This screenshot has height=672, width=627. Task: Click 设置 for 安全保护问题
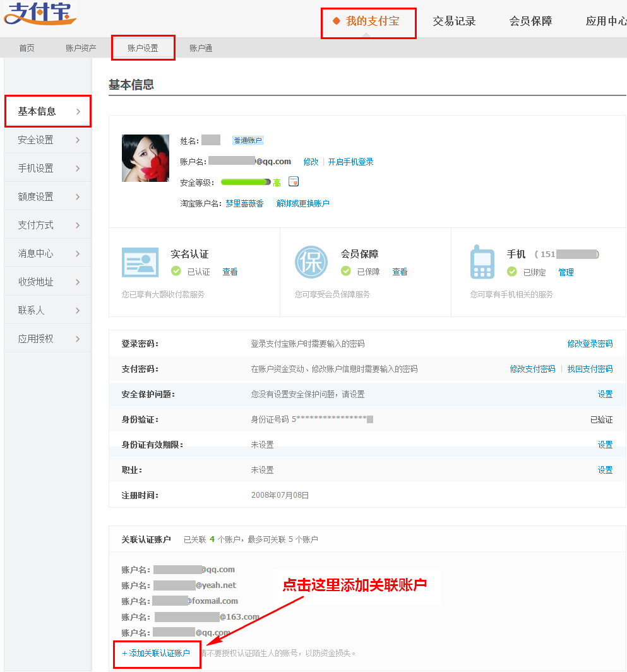tap(605, 394)
